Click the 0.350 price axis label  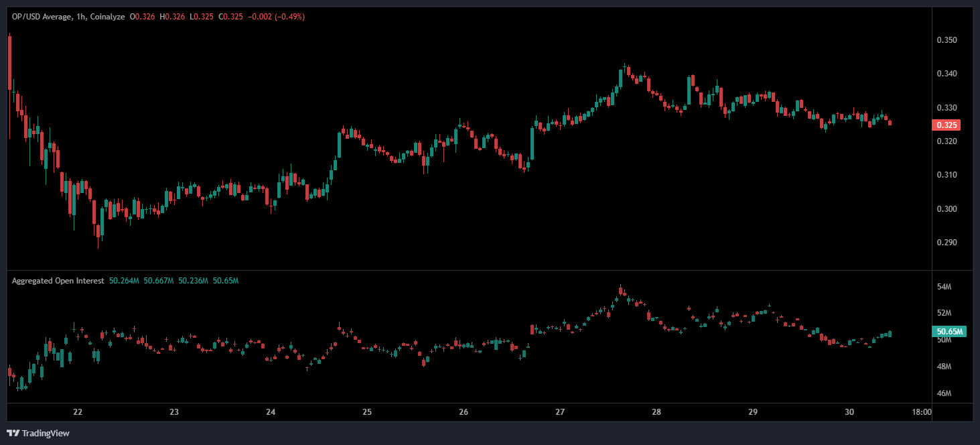947,40
